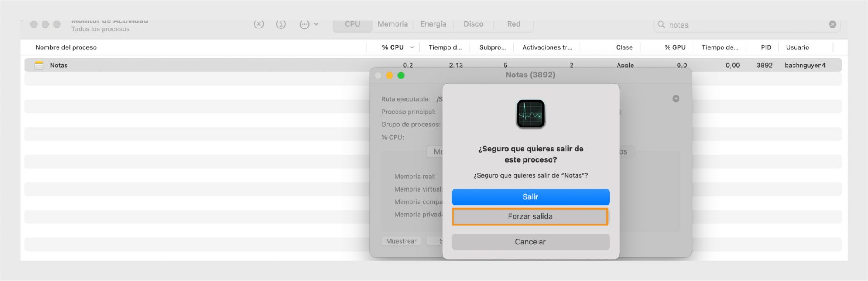This screenshot has height=281, width=868.
Task: Sort by Activaciones tr... column header
Action: coord(547,47)
